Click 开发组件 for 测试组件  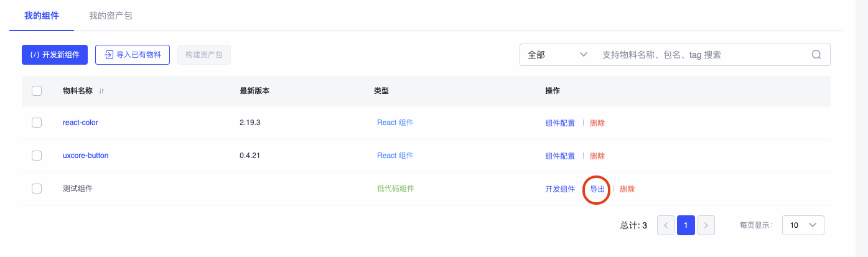[560, 189]
